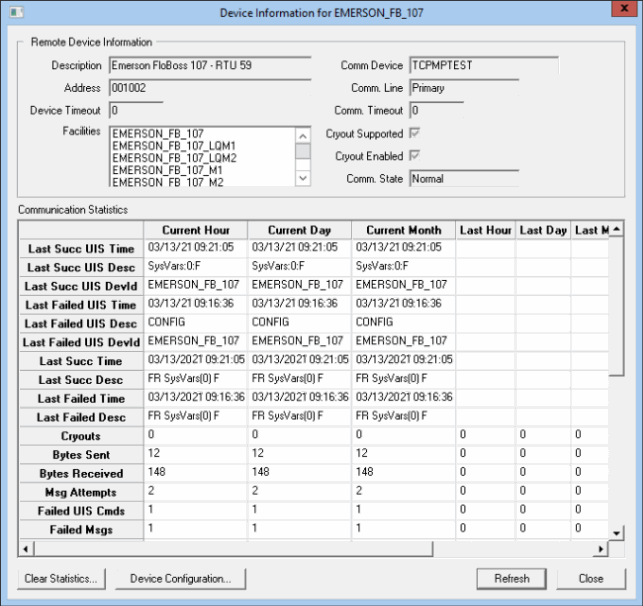The width and height of the screenshot is (643, 606).
Task: Click the Last Failed Time row header
Action: tap(81, 399)
